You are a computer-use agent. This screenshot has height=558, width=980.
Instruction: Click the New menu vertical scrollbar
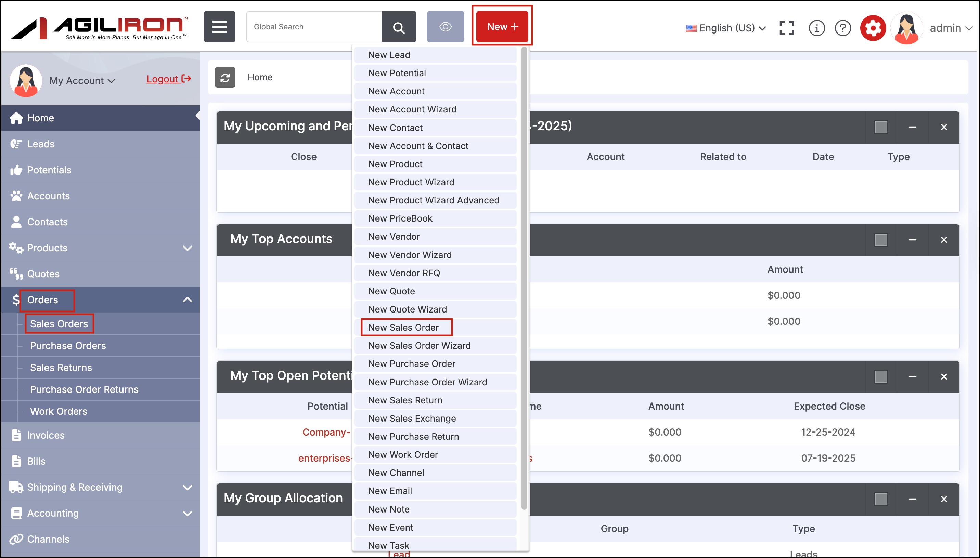524,278
